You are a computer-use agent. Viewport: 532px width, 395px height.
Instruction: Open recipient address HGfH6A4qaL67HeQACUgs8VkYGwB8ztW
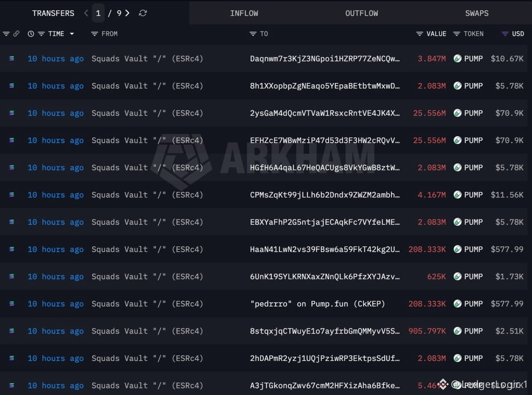[325, 167]
